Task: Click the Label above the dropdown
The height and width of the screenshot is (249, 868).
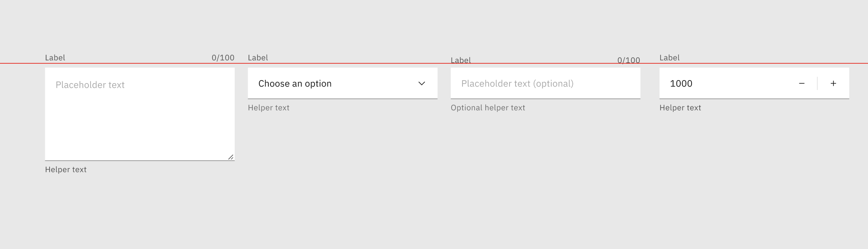Action: 258,58
